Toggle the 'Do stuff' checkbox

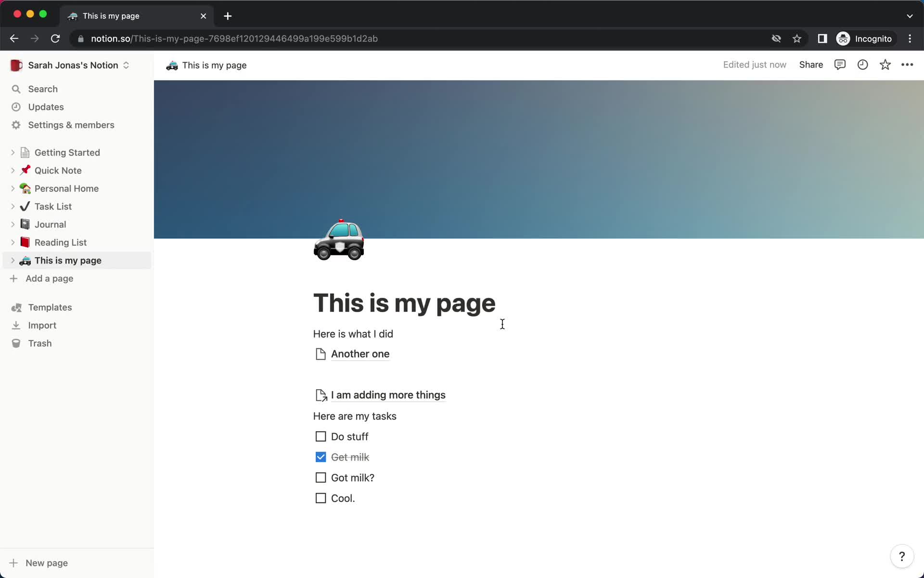click(321, 436)
